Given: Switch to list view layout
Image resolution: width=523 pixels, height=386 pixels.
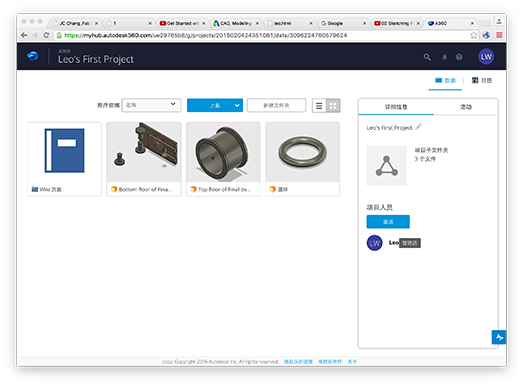Looking at the screenshot, I should click(319, 106).
